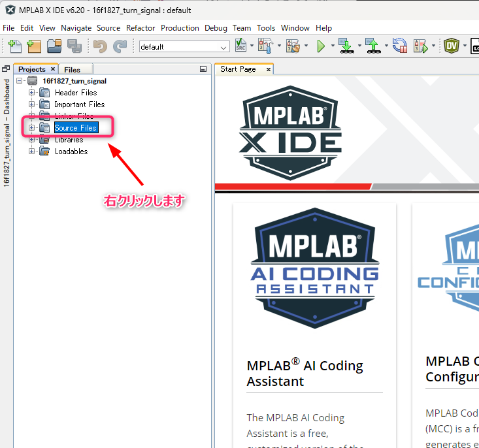Viewport: 479px width, 448px height.
Task: Open dropdown arrow next to Set Project Configuration
Action: pyautogui.click(x=252, y=46)
